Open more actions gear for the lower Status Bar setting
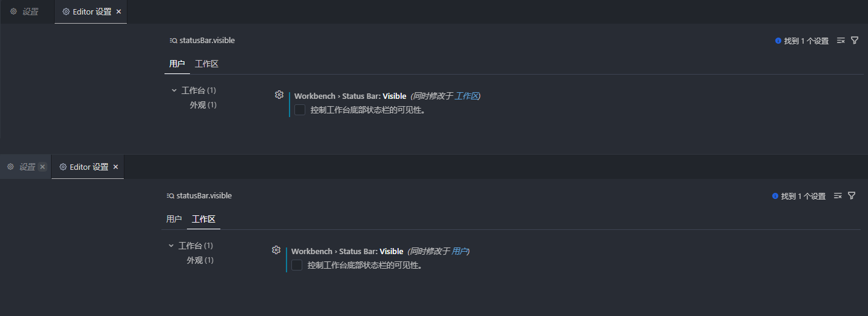The width and height of the screenshot is (868, 316). point(276,250)
